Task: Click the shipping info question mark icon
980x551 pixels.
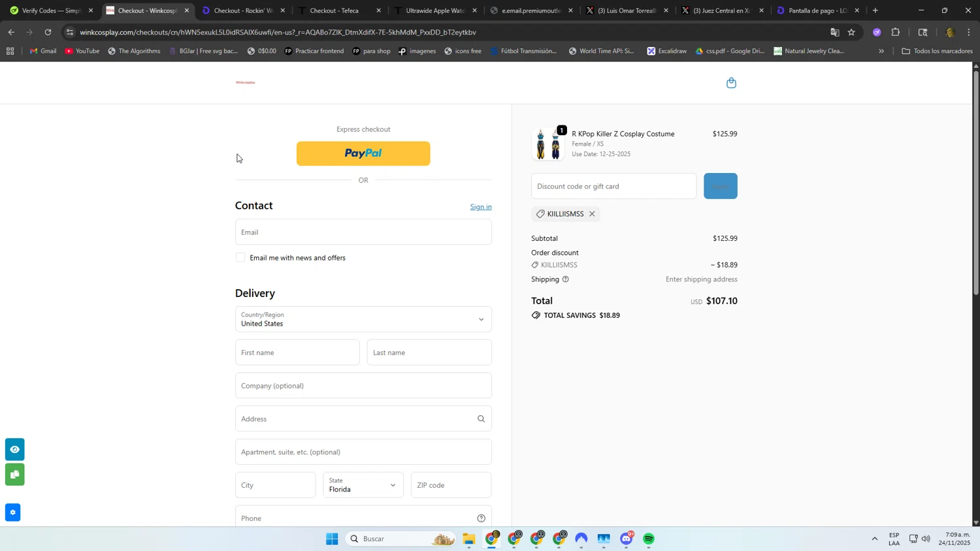Action: tap(566, 279)
